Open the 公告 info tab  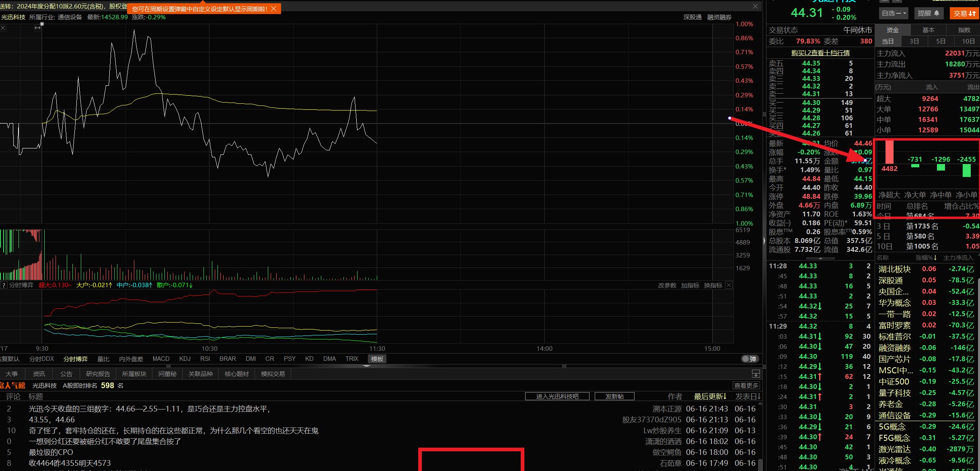[66, 374]
